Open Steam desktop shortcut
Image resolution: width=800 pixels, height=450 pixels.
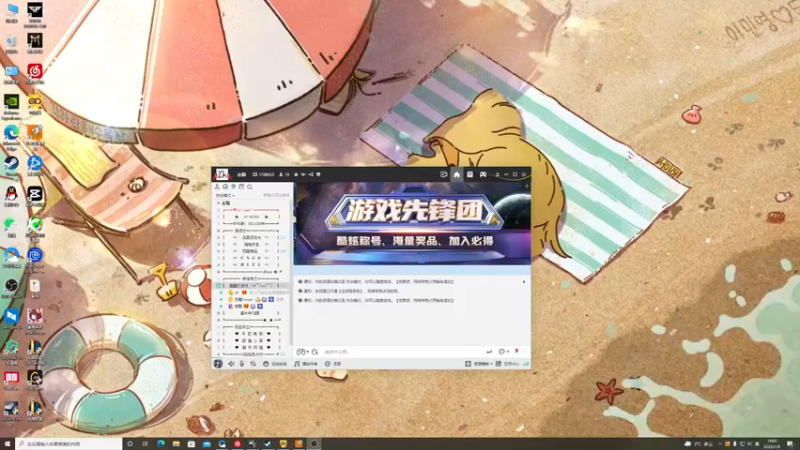pyautogui.click(x=11, y=166)
